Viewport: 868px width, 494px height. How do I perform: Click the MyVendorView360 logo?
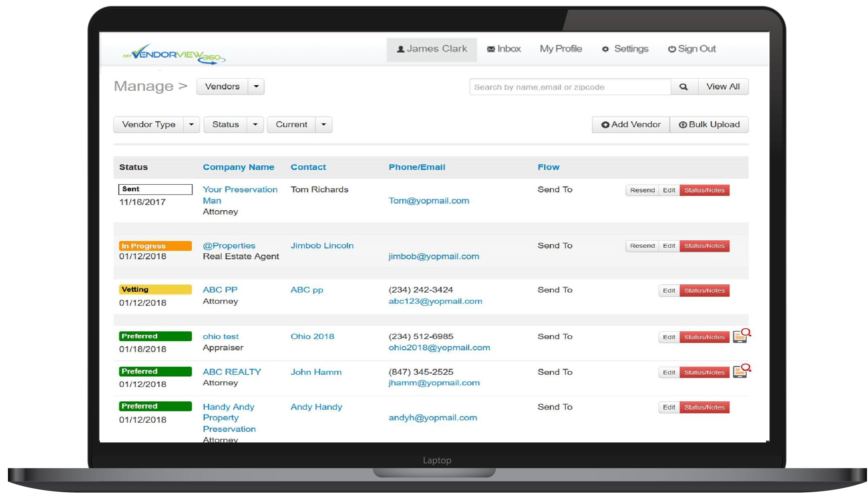(x=174, y=54)
